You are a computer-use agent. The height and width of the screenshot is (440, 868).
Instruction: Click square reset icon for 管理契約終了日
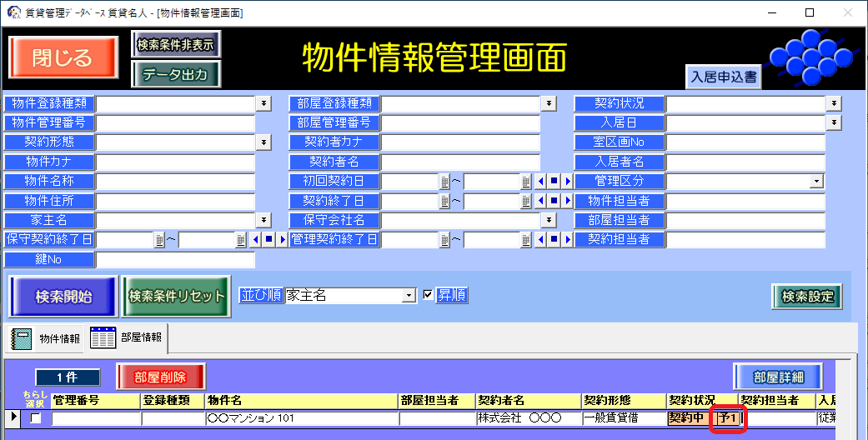(x=554, y=240)
